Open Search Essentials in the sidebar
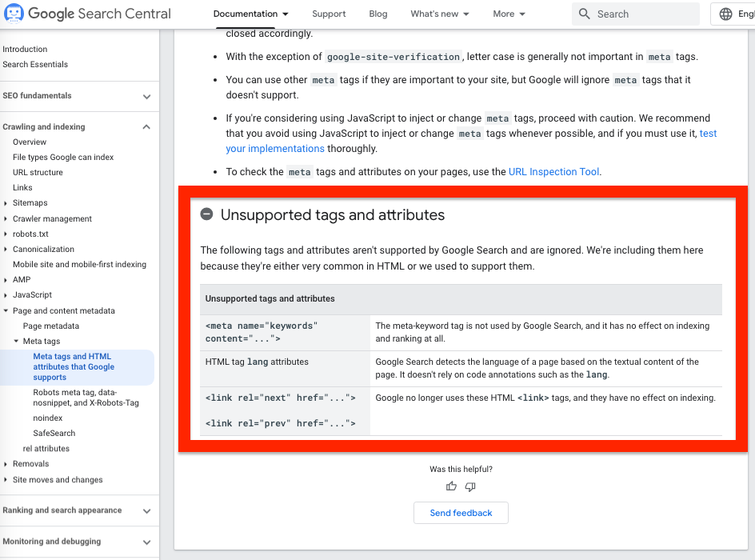This screenshot has width=755, height=560. pos(35,65)
